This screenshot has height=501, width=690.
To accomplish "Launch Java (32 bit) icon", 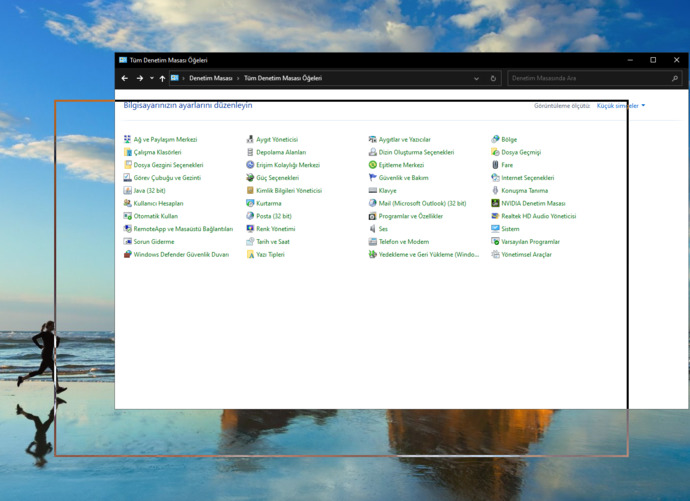I will [x=128, y=190].
